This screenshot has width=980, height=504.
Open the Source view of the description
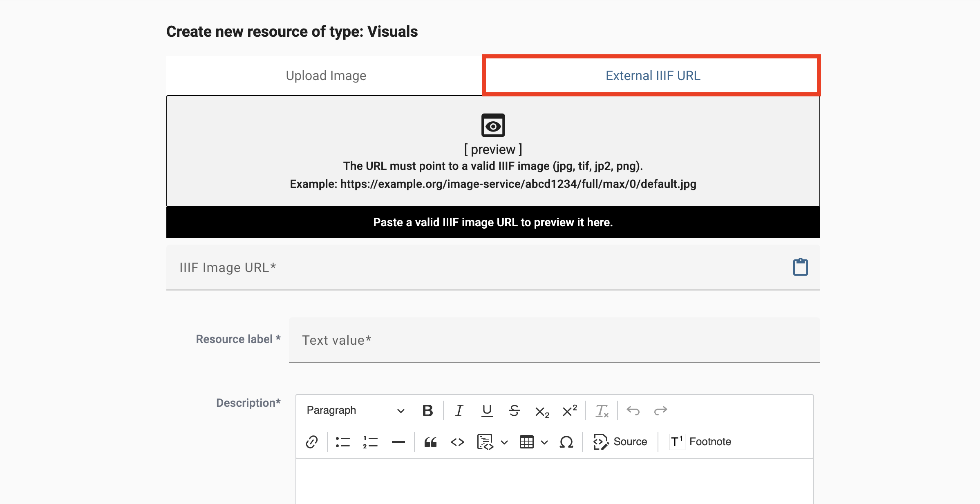620,442
